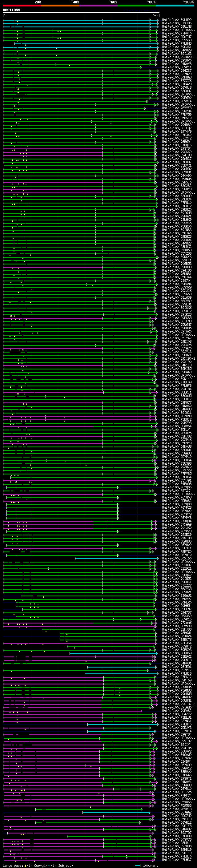Click the purple ~60% identity legend bar
The height and width of the screenshot is (868, 197).
[x=98, y=6]
